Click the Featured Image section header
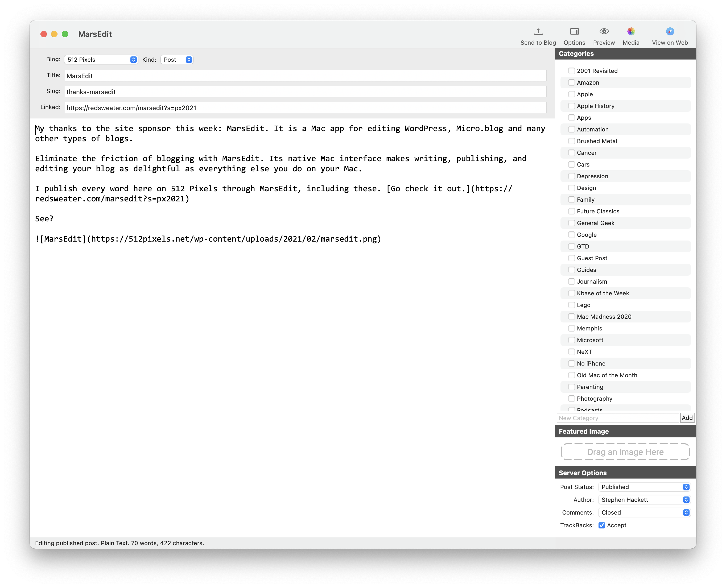Image resolution: width=726 pixels, height=588 pixels. [x=625, y=431]
